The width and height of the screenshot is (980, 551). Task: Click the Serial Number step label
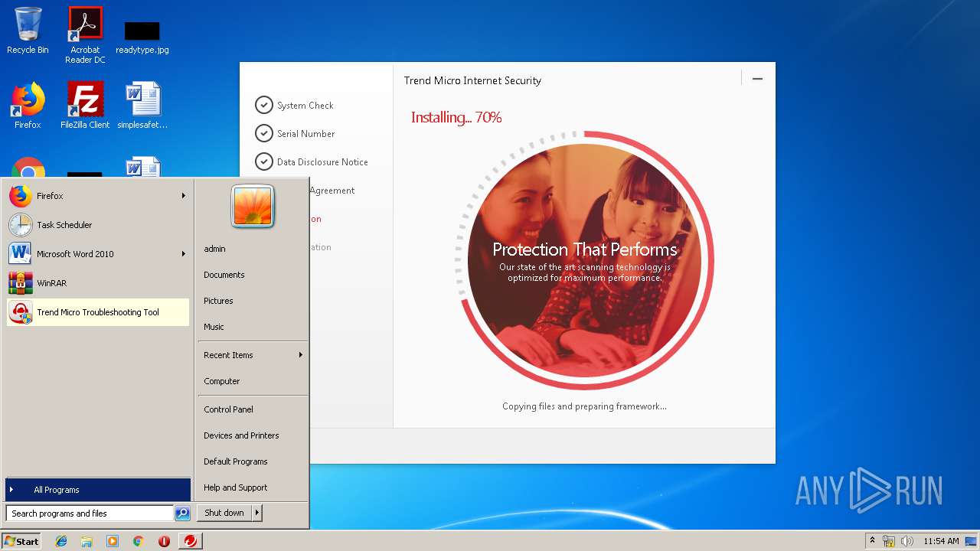(x=306, y=134)
